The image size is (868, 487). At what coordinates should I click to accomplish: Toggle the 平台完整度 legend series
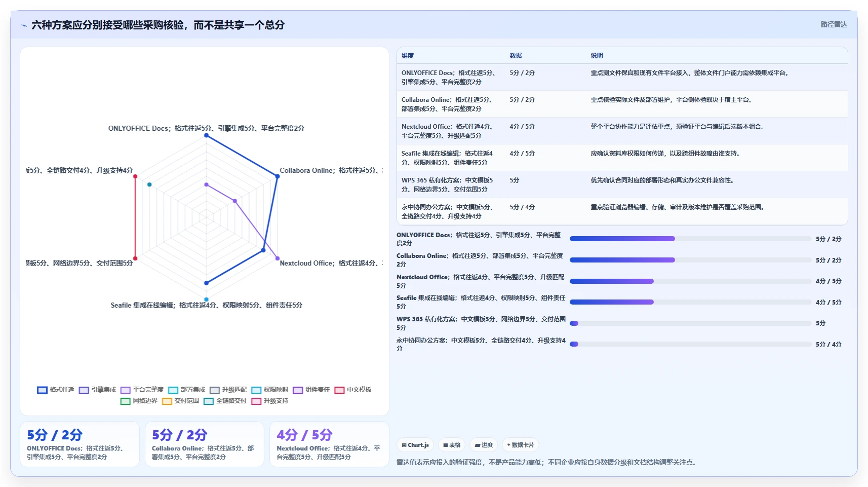click(142, 390)
